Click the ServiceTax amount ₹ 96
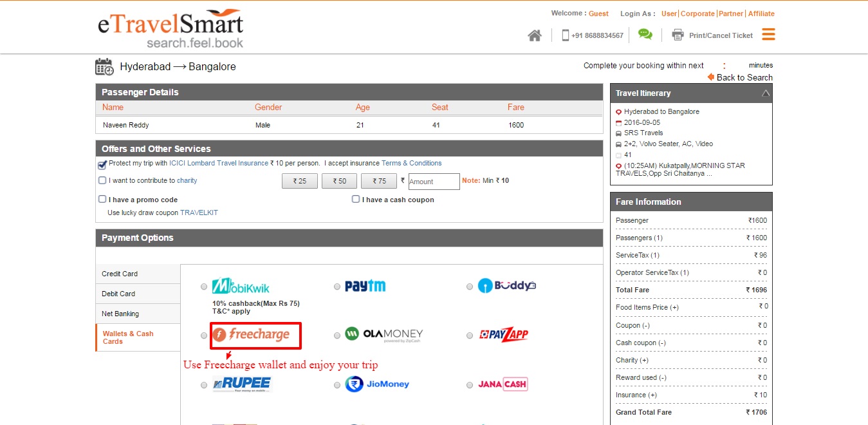Viewport: 868px width, 425px height. [761, 255]
